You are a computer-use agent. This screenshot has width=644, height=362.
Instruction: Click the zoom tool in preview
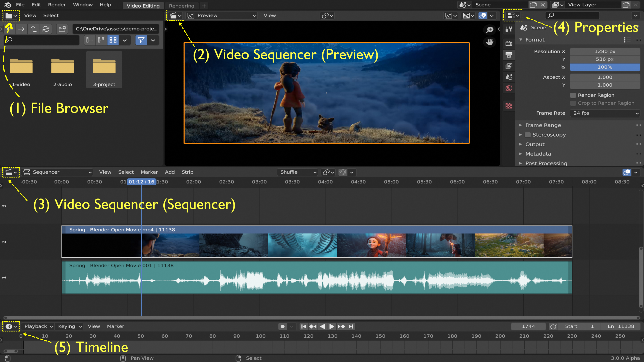pyautogui.click(x=490, y=30)
